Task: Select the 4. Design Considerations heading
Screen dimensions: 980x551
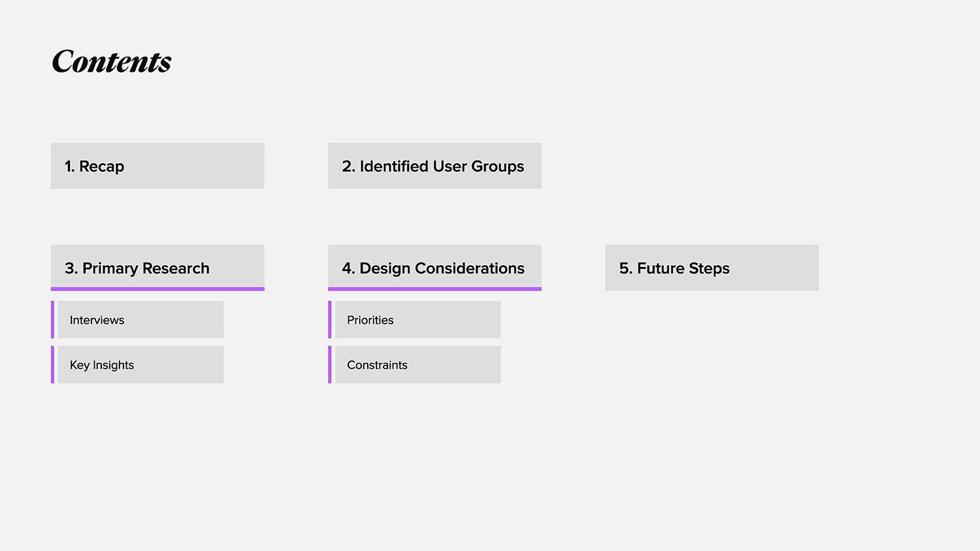Action: (434, 267)
